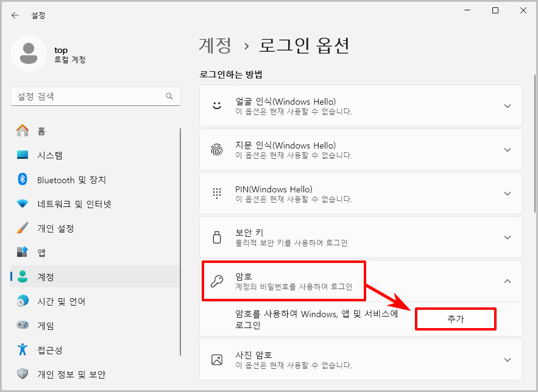Select the 시간 및 언어 clock icon
538x392 pixels.
pyautogui.click(x=24, y=301)
